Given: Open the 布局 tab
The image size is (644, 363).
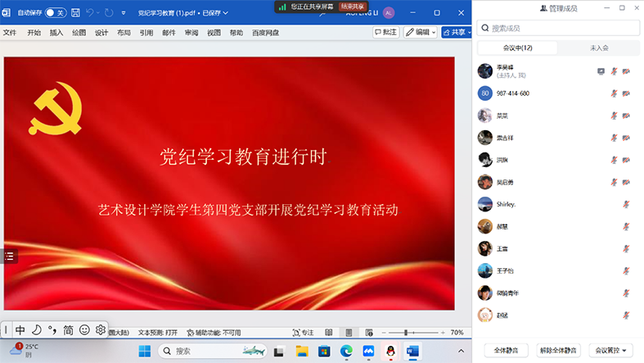Looking at the screenshot, I should pos(124,33).
